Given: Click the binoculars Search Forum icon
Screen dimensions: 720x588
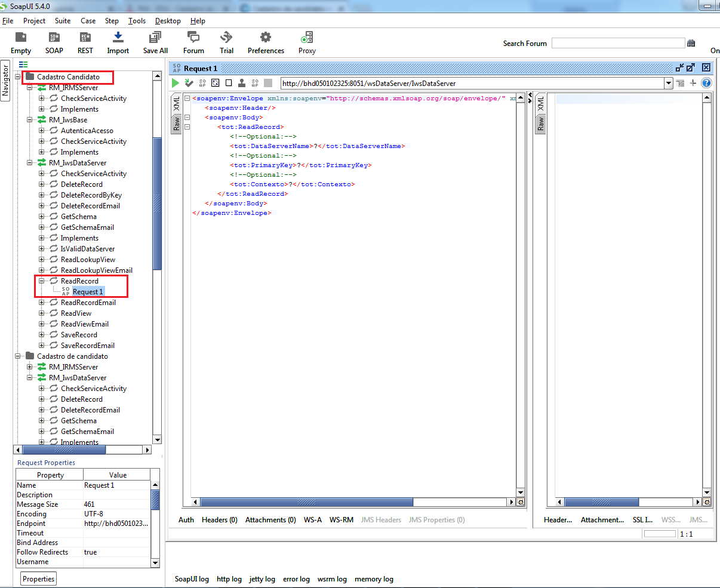Looking at the screenshot, I should pos(691,43).
